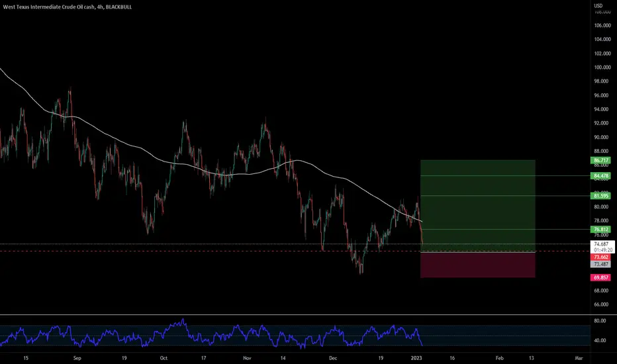Click the 100.000 level on price scale
617x364 pixels.
(602, 68)
